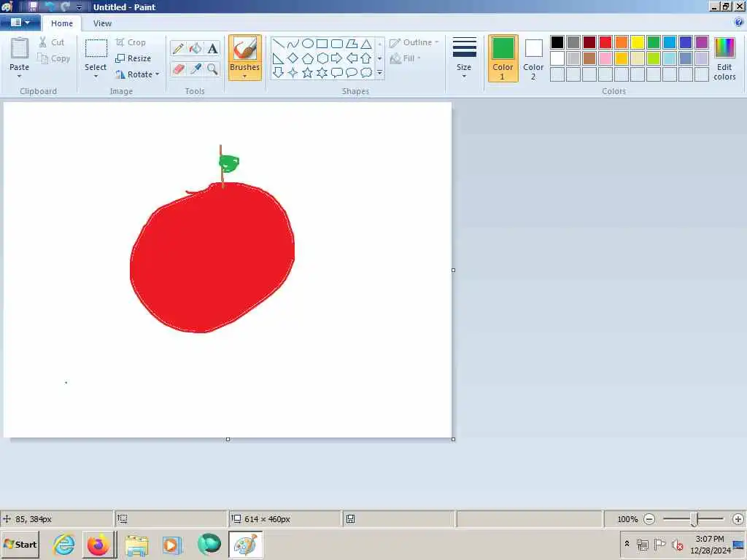Open the Brushes dropdown arrow
The width and height of the screenshot is (747, 560).
[x=245, y=76]
